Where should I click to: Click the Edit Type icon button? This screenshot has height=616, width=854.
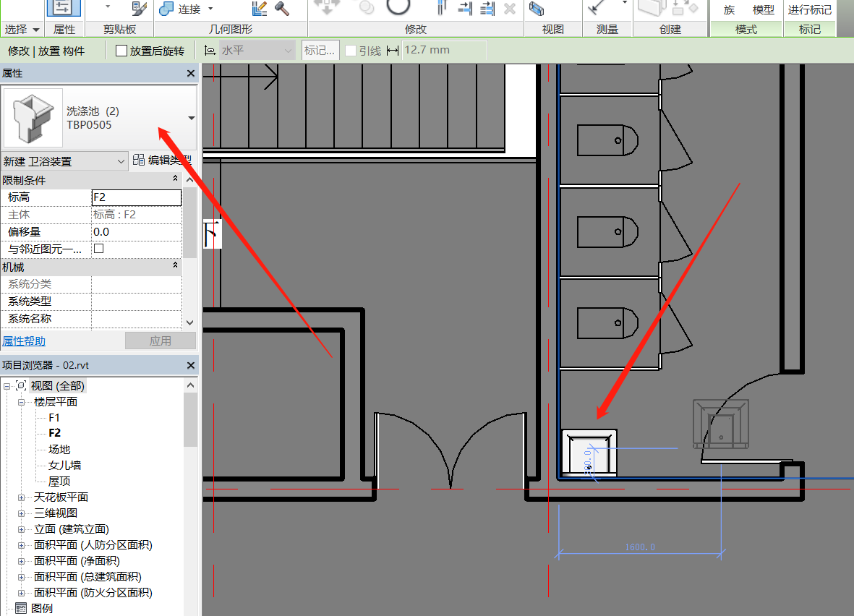(139, 161)
